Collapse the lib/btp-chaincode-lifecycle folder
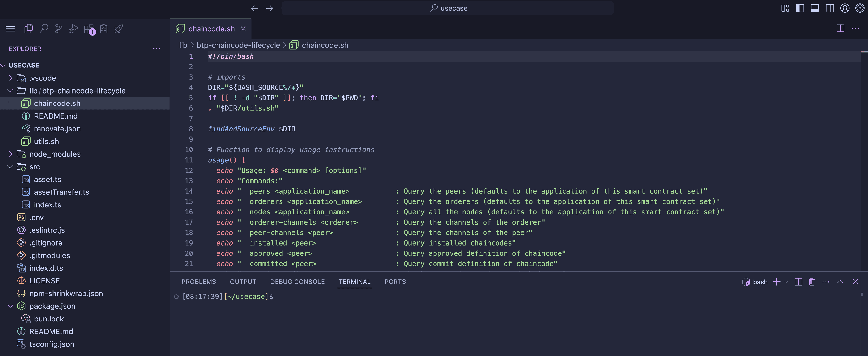 point(10,91)
